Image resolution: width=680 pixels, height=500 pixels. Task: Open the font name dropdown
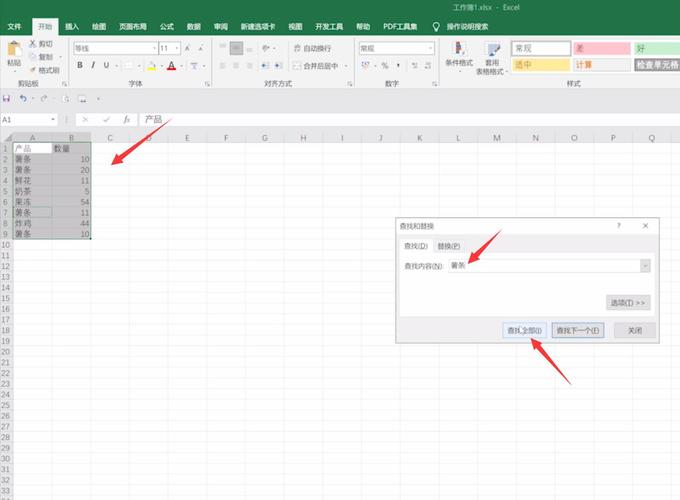coord(154,48)
